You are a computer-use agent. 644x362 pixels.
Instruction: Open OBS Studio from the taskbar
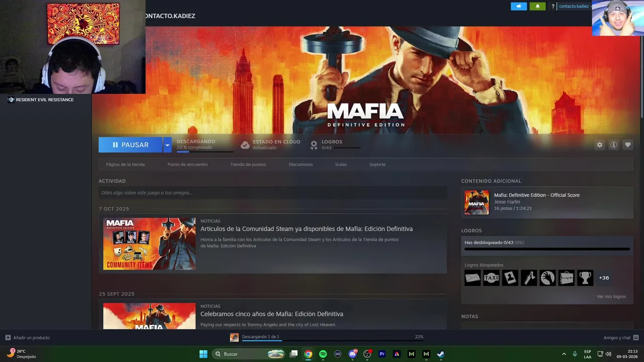click(x=367, y=354)
